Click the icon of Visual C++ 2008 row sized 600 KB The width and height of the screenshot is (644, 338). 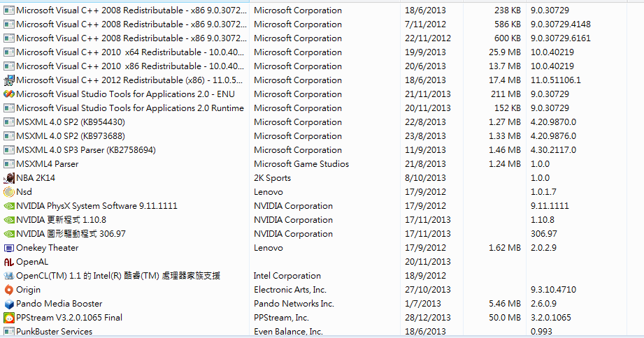pyautogui.click(x=8, y=38)
